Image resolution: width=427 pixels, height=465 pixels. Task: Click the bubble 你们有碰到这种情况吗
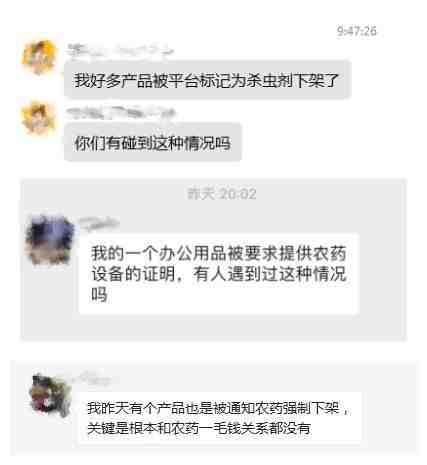click(x=153, y=143)
